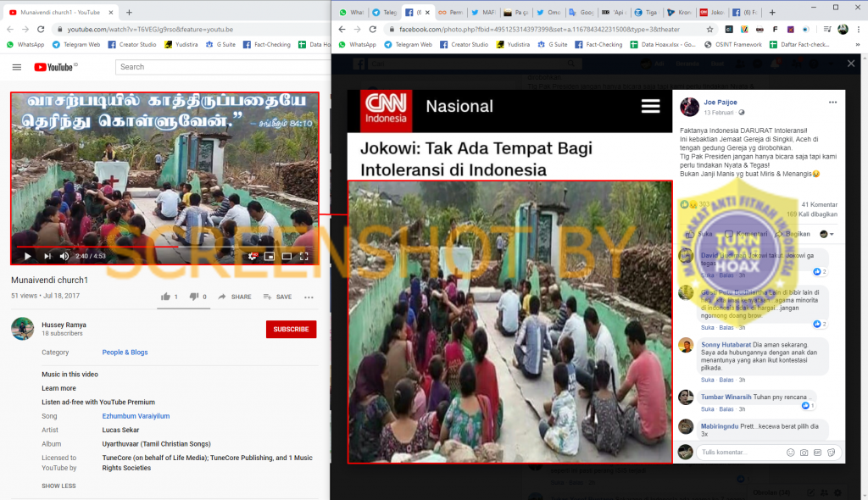The height and width of the screenshot is (500, 868).
Task: Switch to Google Translate tab
Action: tap(581, 12)
